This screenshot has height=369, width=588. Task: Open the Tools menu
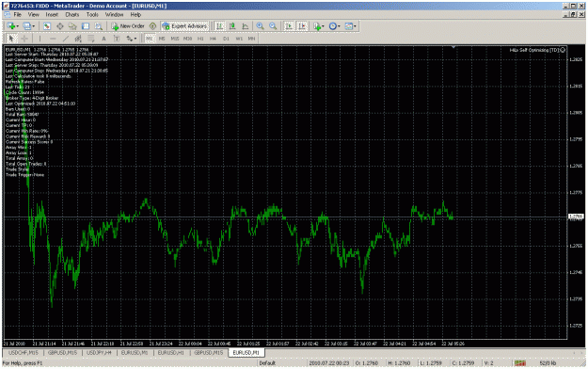pyautogui.click(x=92, y=15)
